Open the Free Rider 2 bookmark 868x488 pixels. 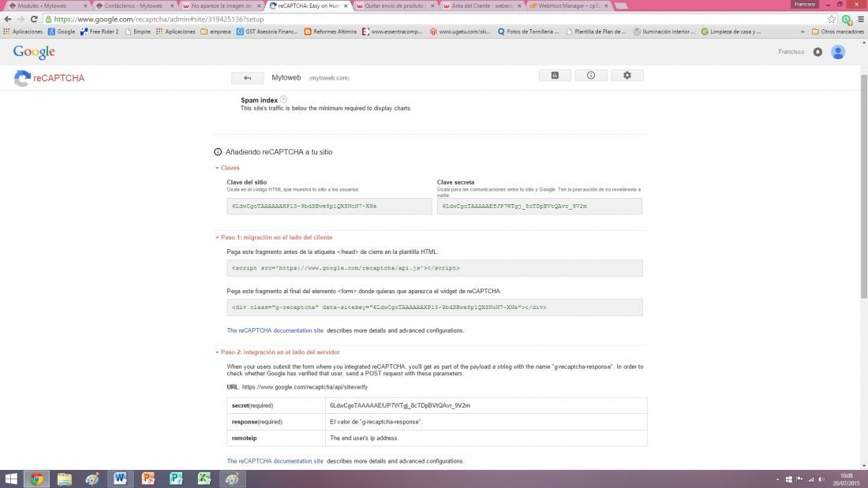(x=99, y=32)
